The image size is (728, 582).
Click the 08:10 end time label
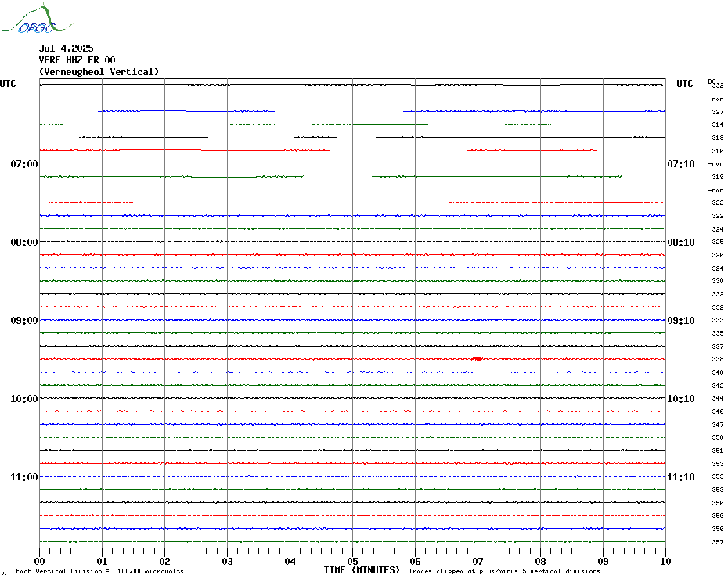681,242
